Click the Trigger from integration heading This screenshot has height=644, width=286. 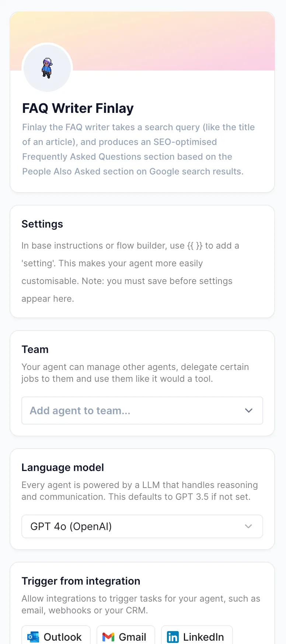[81, 581]
